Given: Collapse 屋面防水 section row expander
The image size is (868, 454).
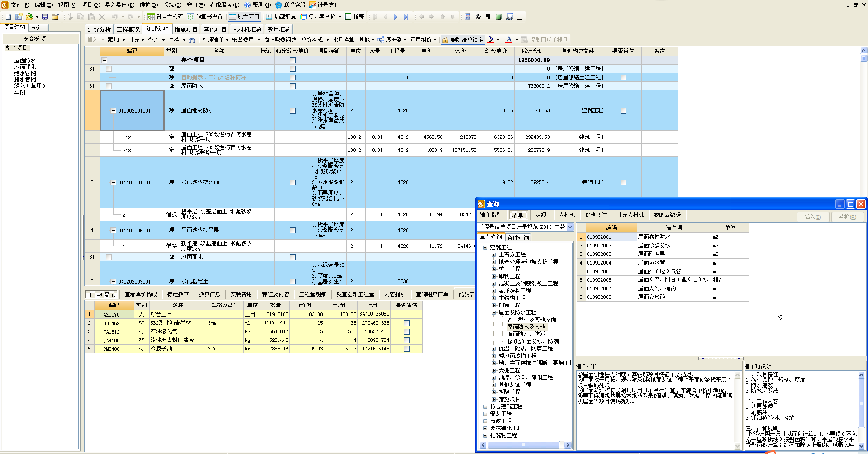Looking at the screenshot, I should pyautogui.click(x=109, y=86).
